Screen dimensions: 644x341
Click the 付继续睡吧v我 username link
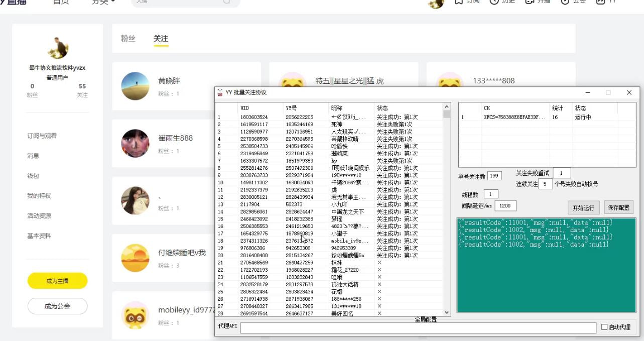pyautogui.click(x=182, y=253)
